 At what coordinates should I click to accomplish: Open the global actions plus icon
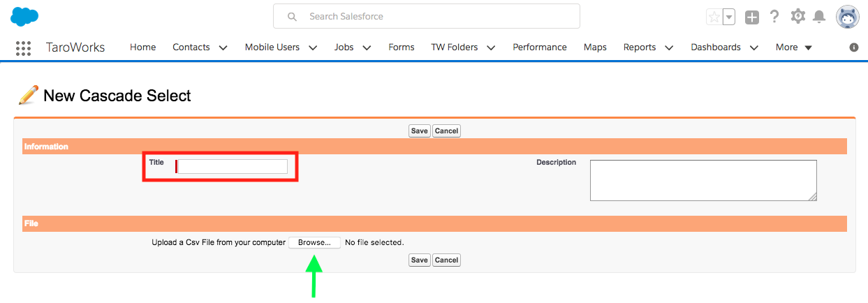[x=751, y=17]
